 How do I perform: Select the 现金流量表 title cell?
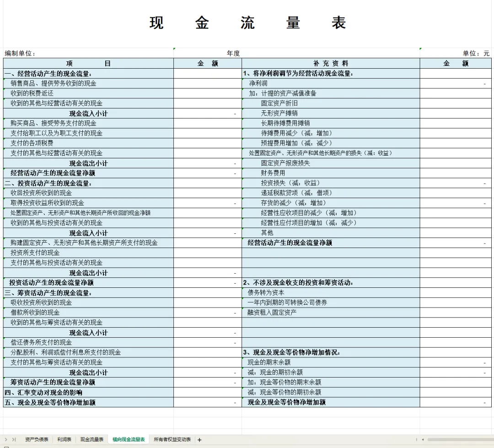coord(247,23)
